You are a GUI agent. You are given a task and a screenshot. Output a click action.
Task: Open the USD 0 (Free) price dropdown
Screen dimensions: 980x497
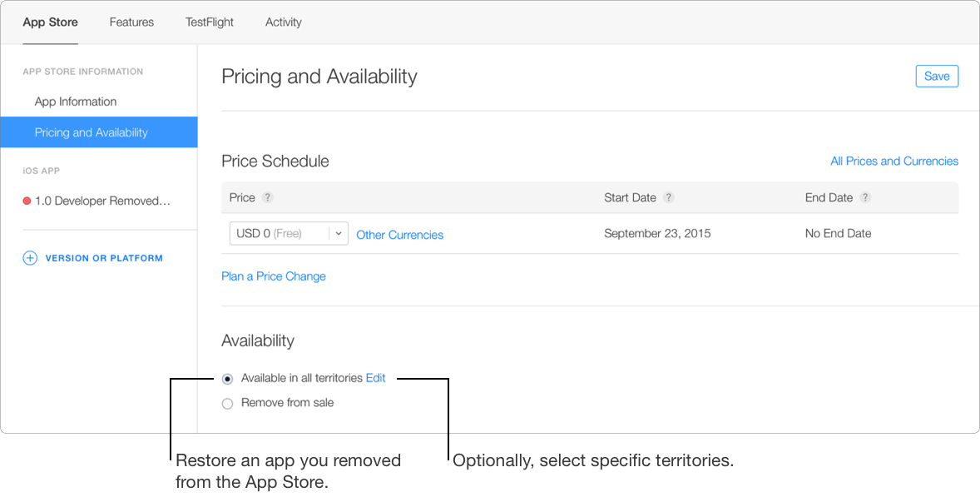tap(289, 233)
